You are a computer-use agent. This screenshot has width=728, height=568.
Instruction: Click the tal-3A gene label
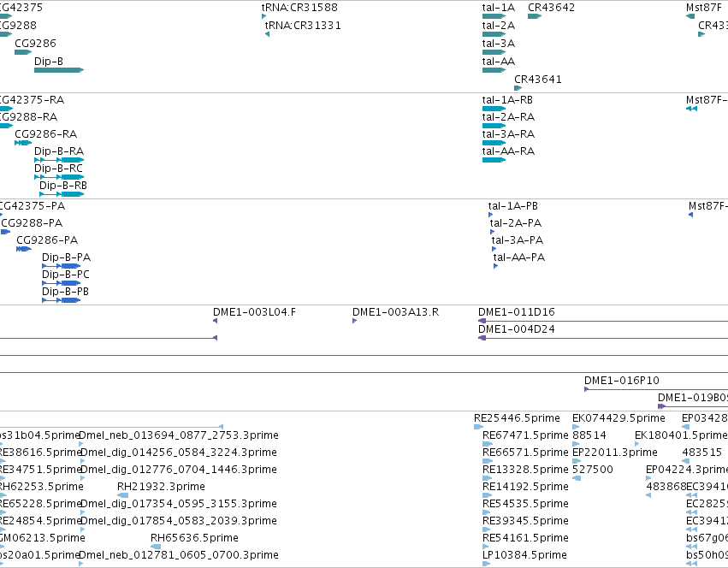[x=498, y=43]
